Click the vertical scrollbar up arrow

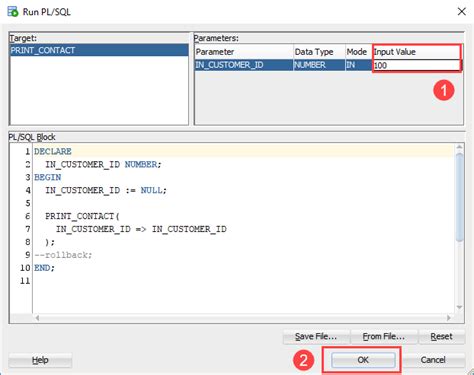(459, 147)
